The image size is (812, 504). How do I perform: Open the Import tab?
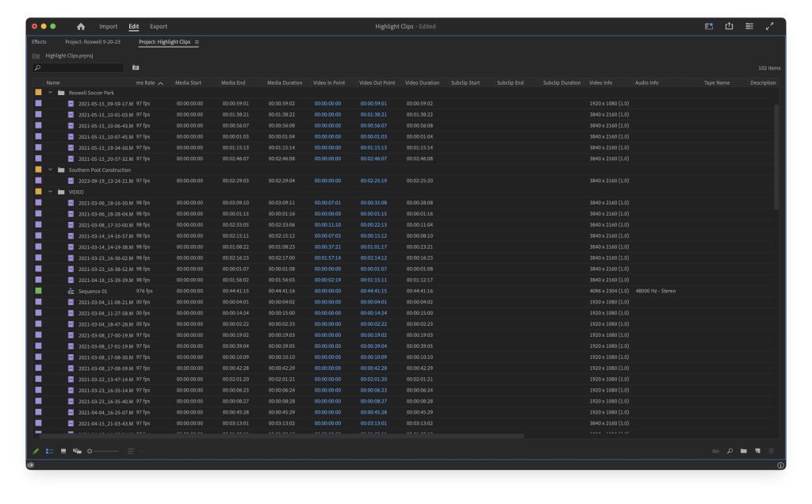(108, 26)
